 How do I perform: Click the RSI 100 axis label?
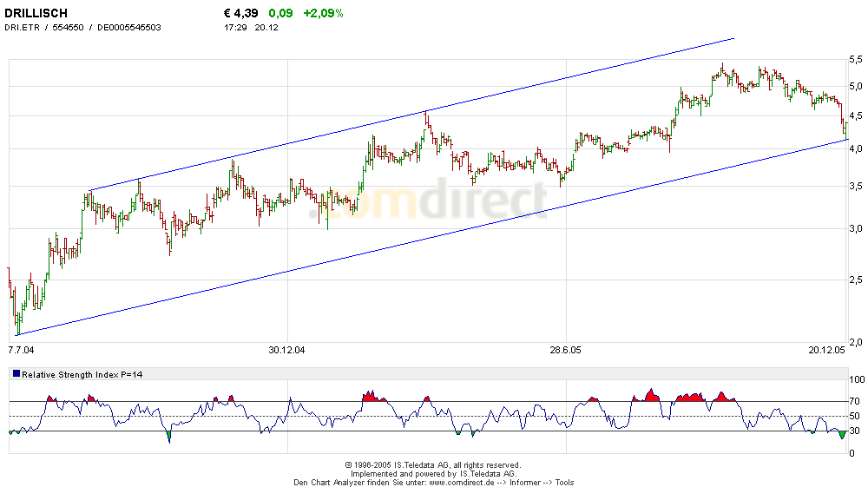click(857, 379)
